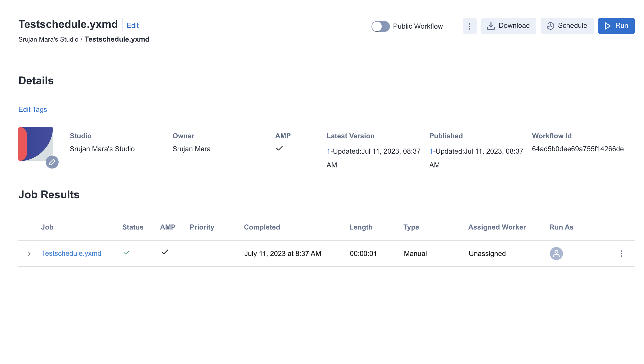Click the green status checkmark for the job
This screenshot has height=364, width=644.
click(126, 253)
